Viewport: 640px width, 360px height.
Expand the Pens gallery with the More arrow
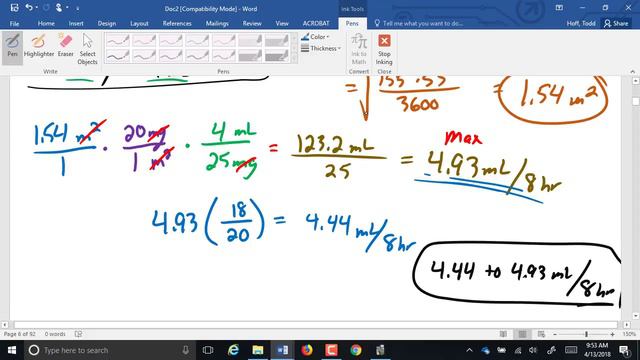tap(294, 59)
